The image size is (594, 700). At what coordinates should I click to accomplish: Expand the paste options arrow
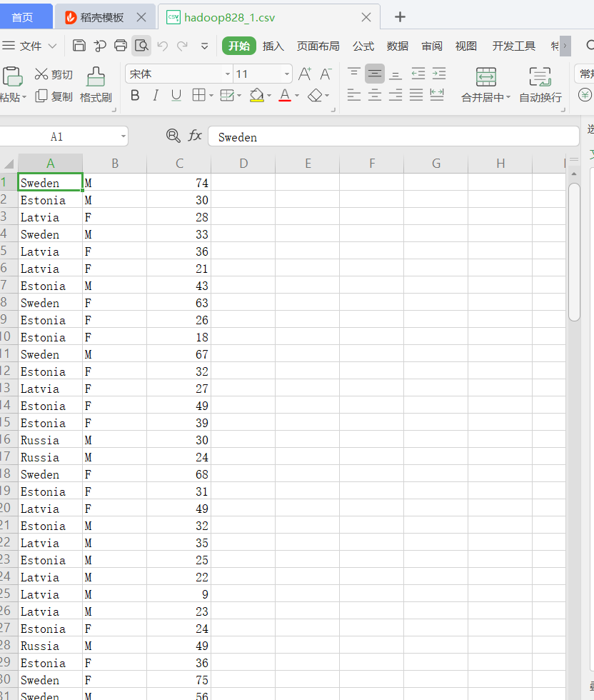24,97
